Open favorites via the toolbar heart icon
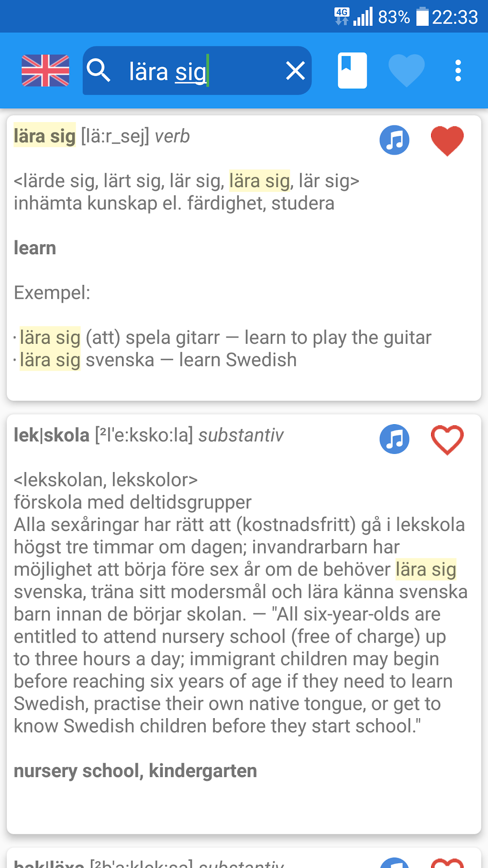This screenshot has width=488, height=868. click(x=406, y=70)
